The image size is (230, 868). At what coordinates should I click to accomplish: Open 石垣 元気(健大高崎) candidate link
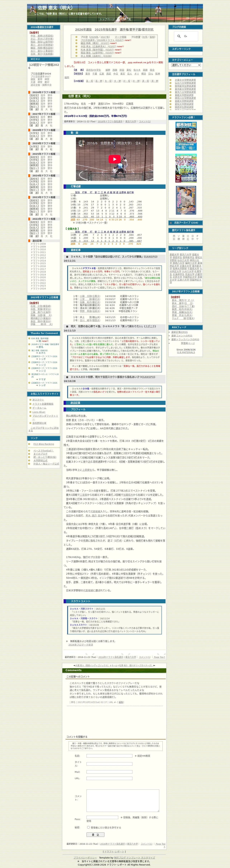tap(41, 306)
